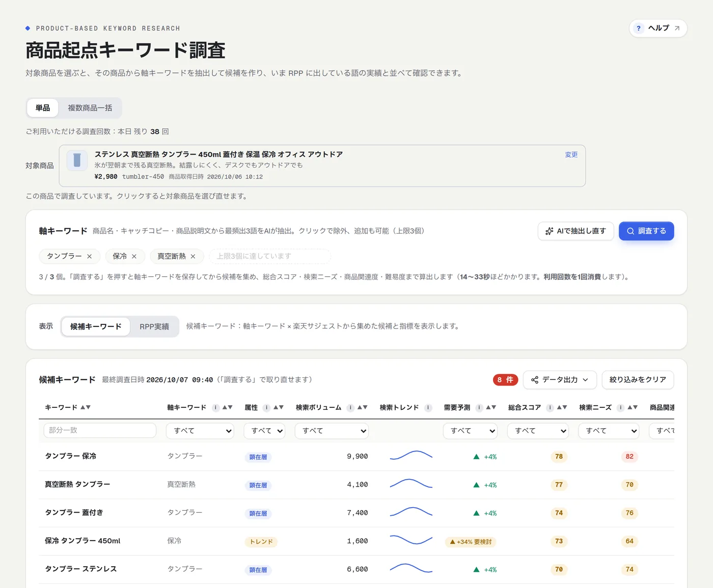Sort by 総合スコア column arrows
This screenshot has width=713, height=588.
click(562, 407)
